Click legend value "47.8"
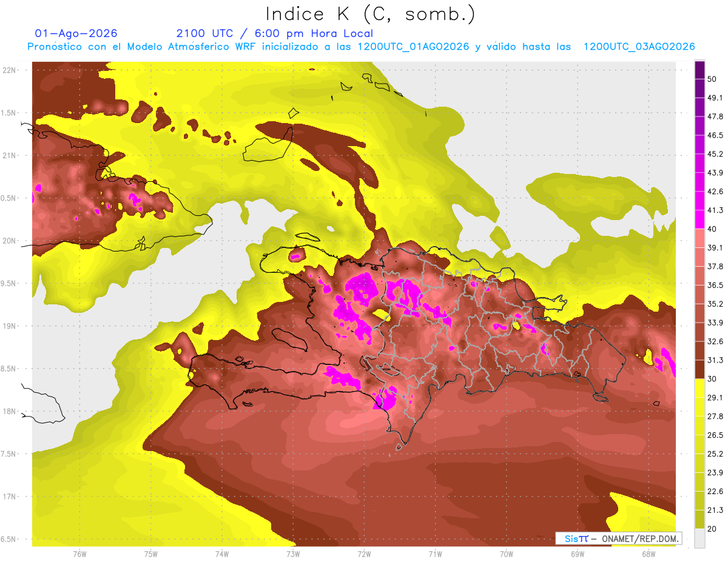The width and height of the screenshot is (728, 562). pyautogui.click(x=715, y=116)
